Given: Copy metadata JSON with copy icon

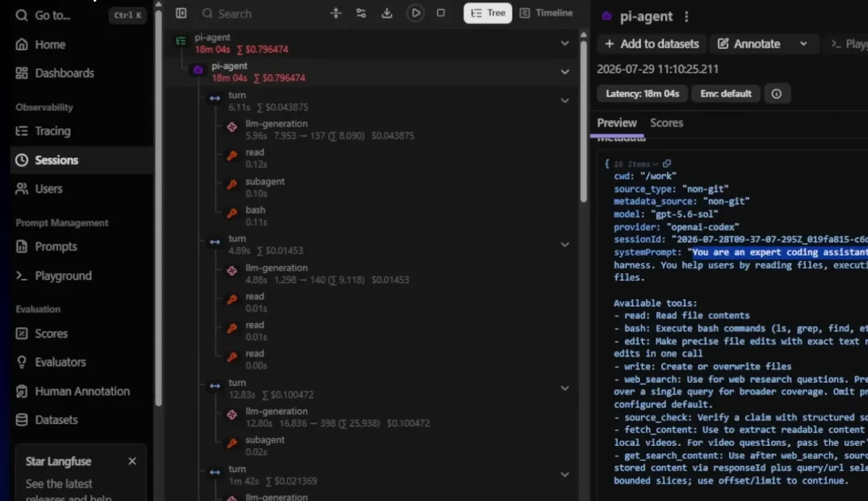Looking at the screenshot, I should (x=668, y=164).
